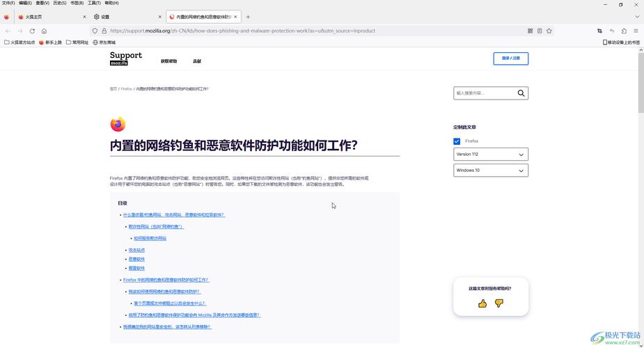Close the 火狐主页 tab
This screenshot has width=644, height=348.
[x=85, y=17]
